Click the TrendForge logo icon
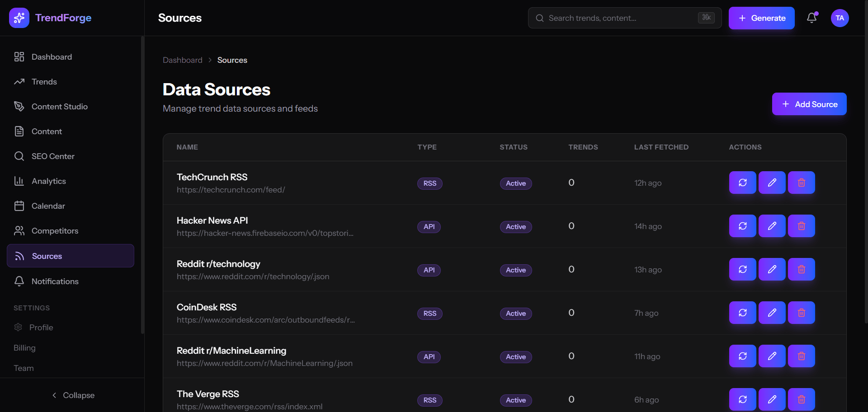 tap(19, 18)
